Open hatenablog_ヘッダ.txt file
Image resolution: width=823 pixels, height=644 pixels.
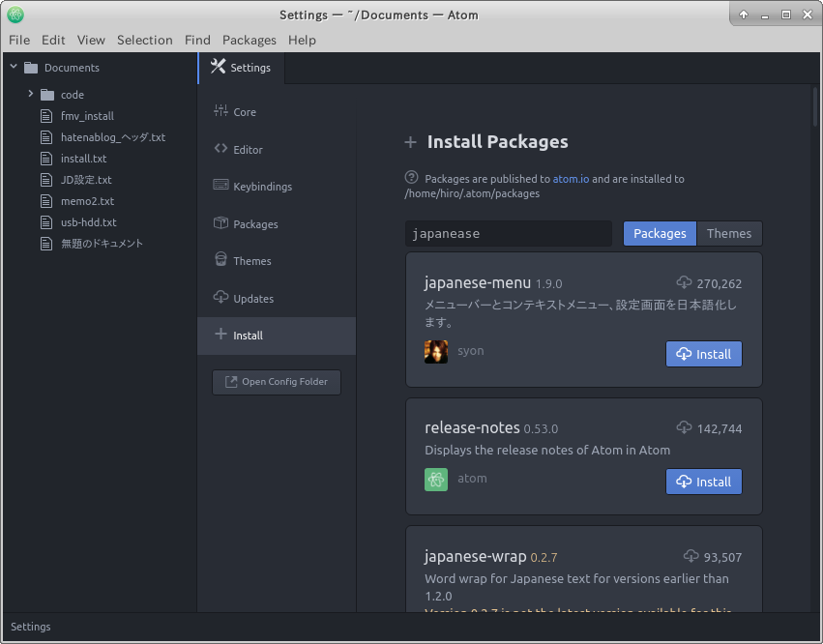pos(113,137)
